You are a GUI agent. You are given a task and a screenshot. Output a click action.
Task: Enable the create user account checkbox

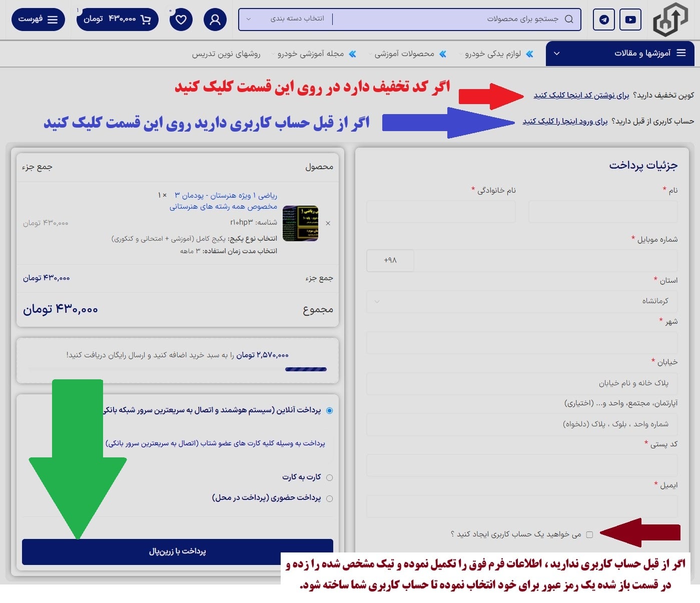click(x=589, y=534)
